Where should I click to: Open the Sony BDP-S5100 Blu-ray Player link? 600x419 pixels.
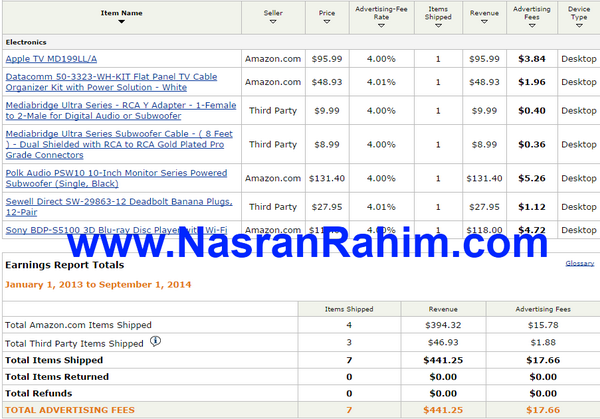point(116,230)
